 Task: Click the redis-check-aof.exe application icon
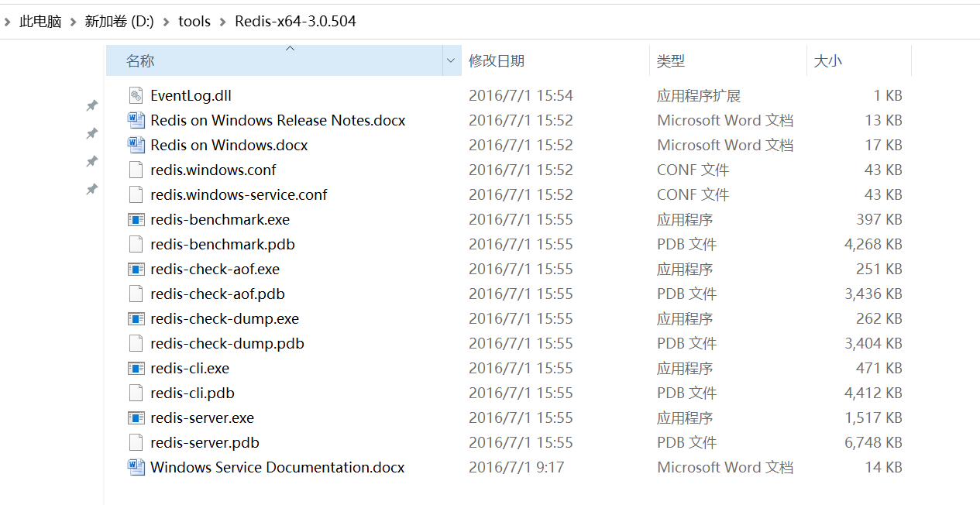pos(136,269)
